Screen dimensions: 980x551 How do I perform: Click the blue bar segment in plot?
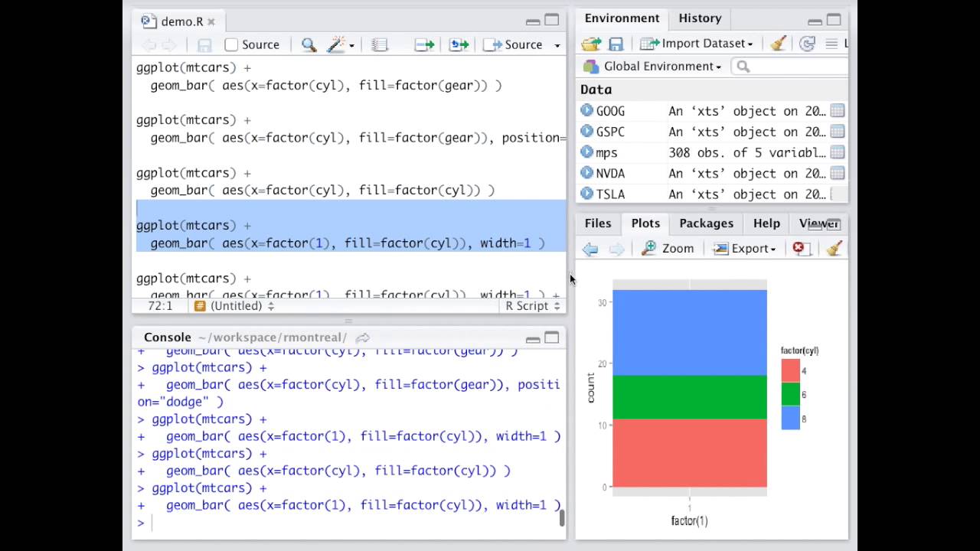(690, 333)
